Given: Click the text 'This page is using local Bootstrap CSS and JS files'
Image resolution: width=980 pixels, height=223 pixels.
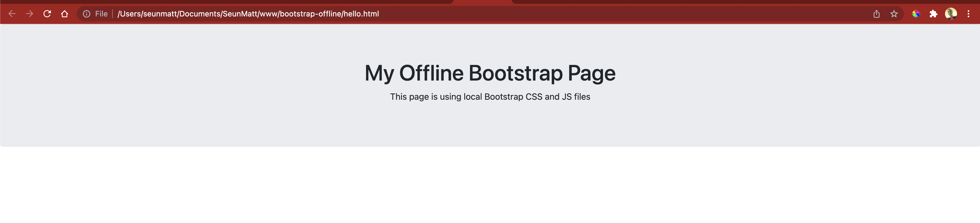Looking at the screenshot, I should click(x=490, y=97).
